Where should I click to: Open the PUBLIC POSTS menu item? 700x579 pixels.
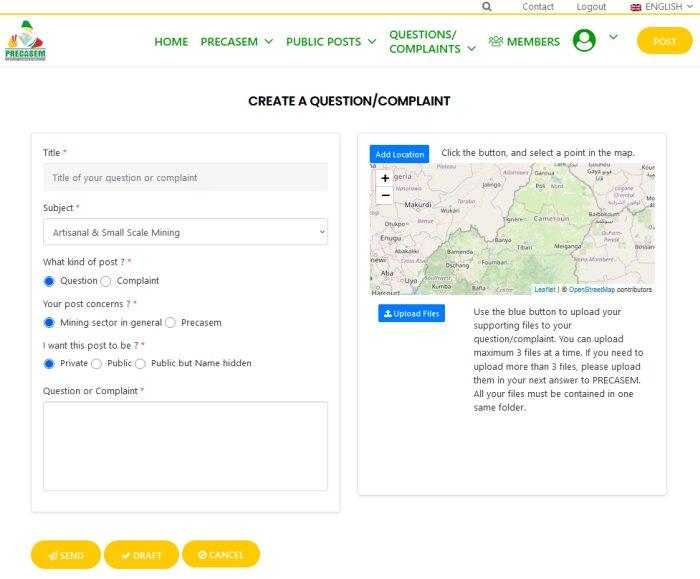pyautogui.click(x=324, y=42)
